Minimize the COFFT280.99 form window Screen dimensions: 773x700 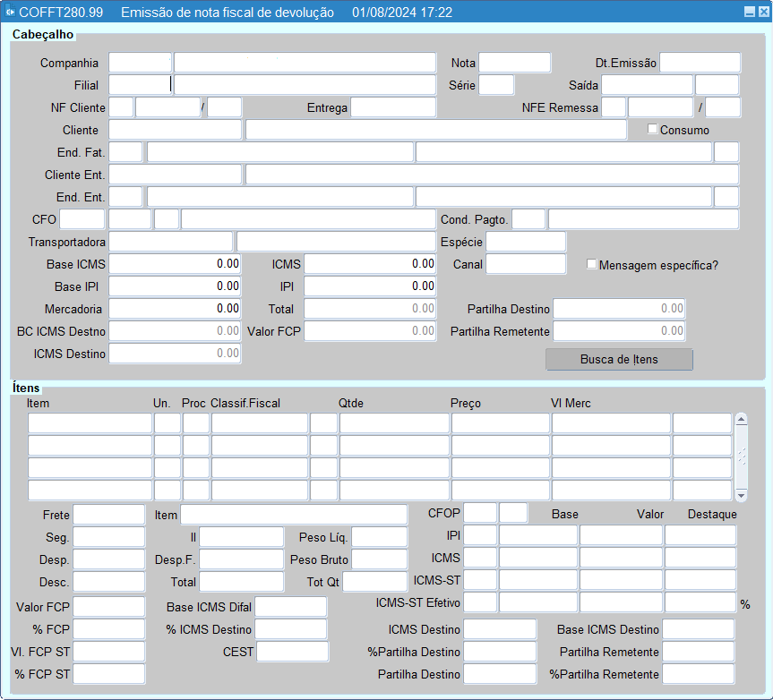pyautogui.click(x=750, y=13)
